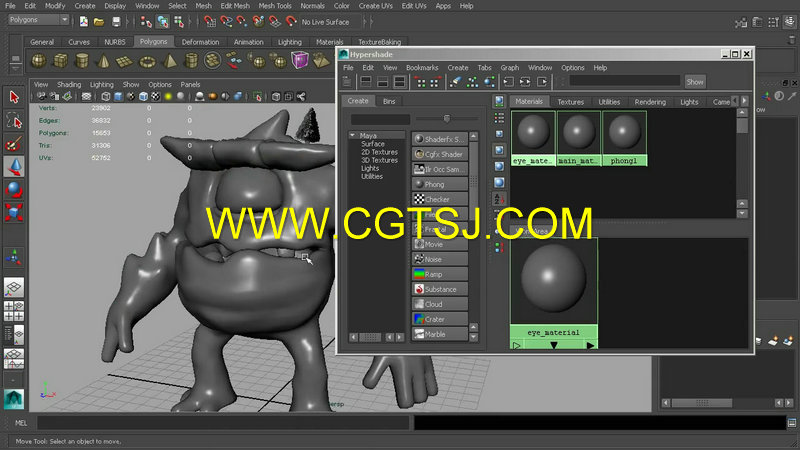Collapse the Maya tree node
Screen dimensions: 800x450
tap(353, 135)
